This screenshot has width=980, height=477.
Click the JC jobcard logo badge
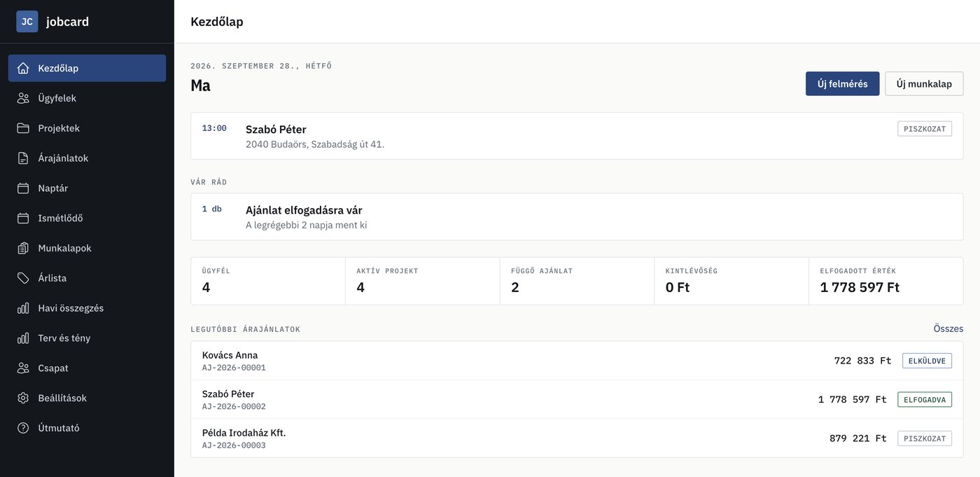(x=27, y=22)
